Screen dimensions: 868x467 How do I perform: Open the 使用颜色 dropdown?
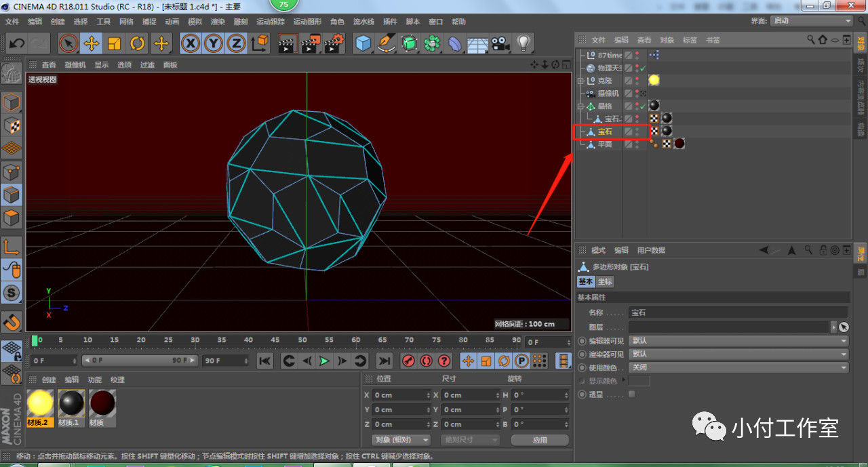pyautogui.click(x=738, y=367)
